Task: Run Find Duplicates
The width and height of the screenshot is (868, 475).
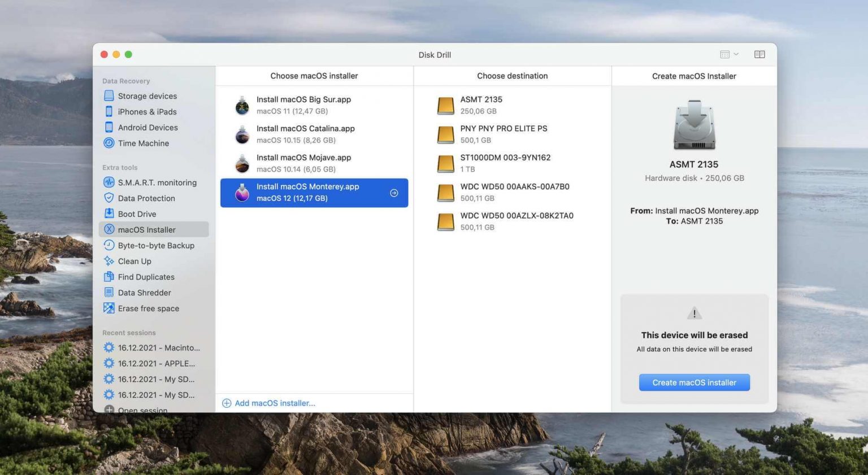Action: pyautogui.click(x=145, y=277)
